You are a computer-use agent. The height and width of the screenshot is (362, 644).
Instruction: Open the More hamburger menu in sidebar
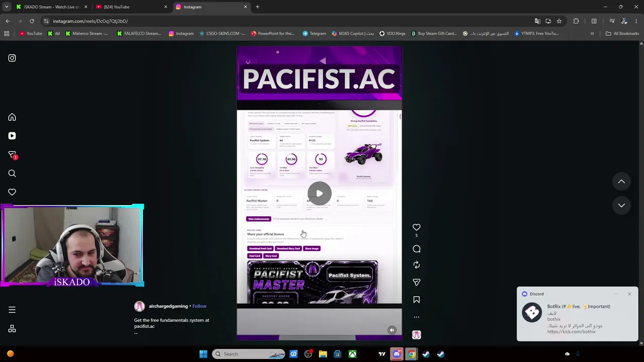click(x=12, y=310)
